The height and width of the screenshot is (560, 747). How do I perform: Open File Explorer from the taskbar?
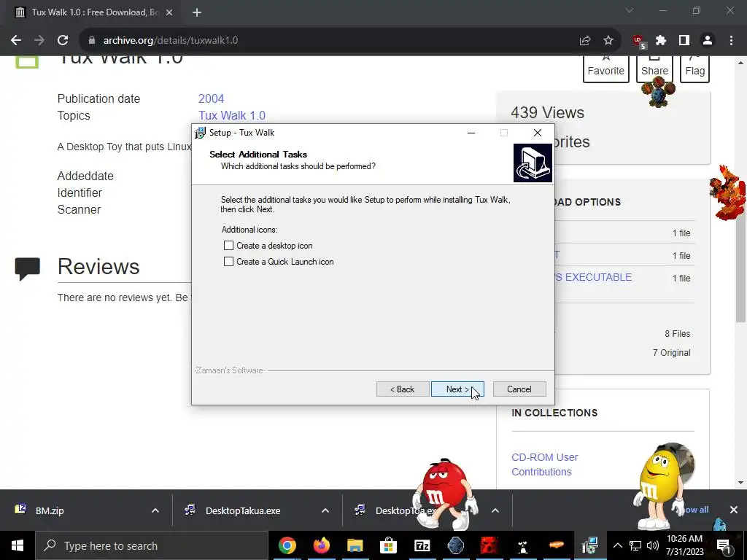point(355,545)
